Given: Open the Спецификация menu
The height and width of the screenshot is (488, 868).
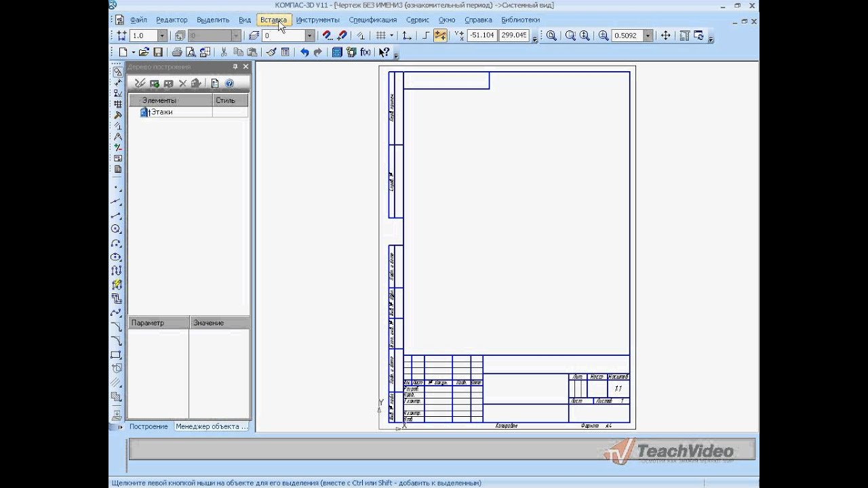Looking at the screenshot, I should [373, 20].
